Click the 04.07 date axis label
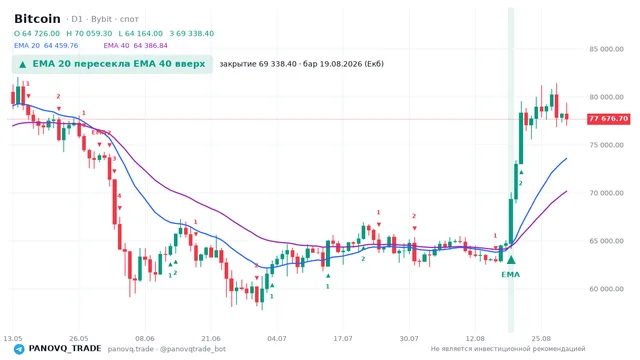 (277, 338)
